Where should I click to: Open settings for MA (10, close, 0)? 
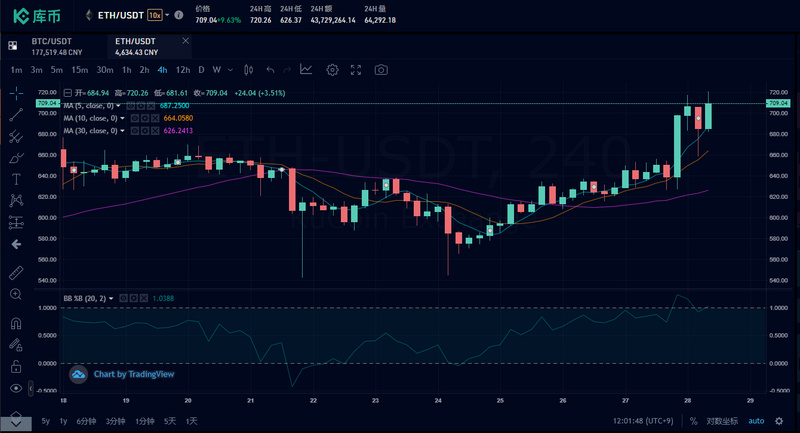pos(145,118)
